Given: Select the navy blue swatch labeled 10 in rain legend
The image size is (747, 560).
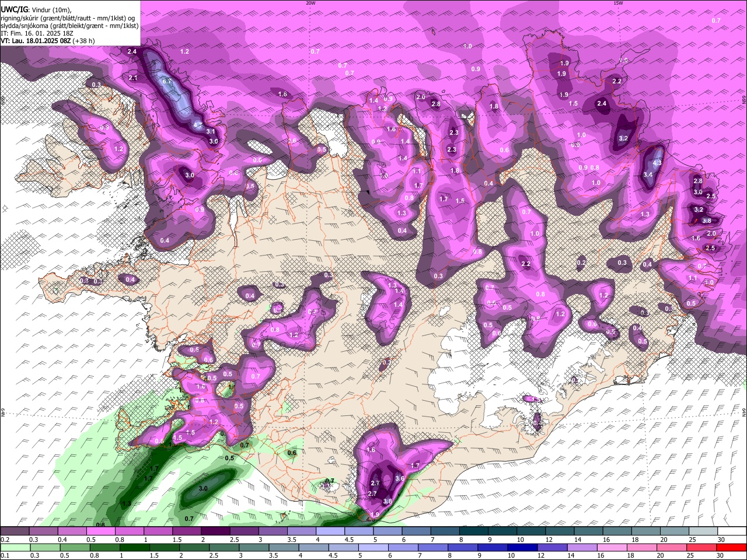Looking at the screenshot, I should tap(522, 547).
